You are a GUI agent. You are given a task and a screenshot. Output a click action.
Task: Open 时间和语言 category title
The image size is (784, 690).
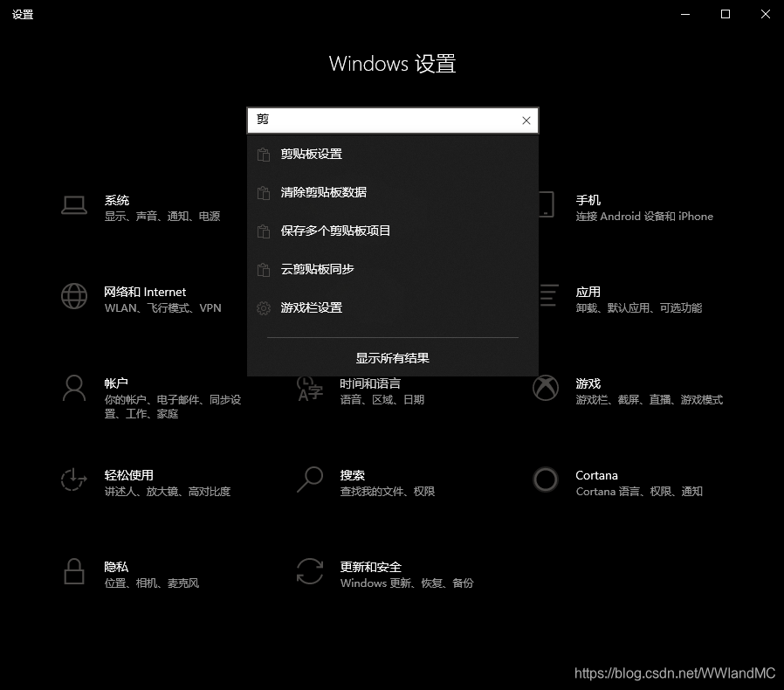370,383
